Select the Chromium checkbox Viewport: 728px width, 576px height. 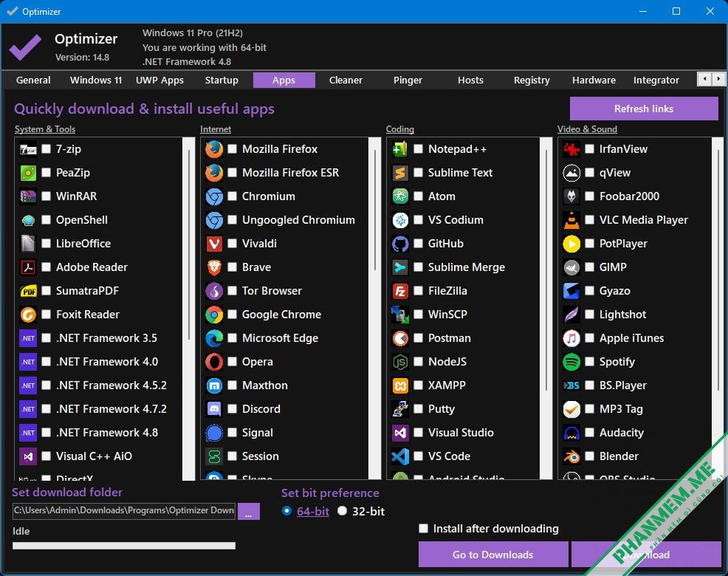click(x=232, y=196)
